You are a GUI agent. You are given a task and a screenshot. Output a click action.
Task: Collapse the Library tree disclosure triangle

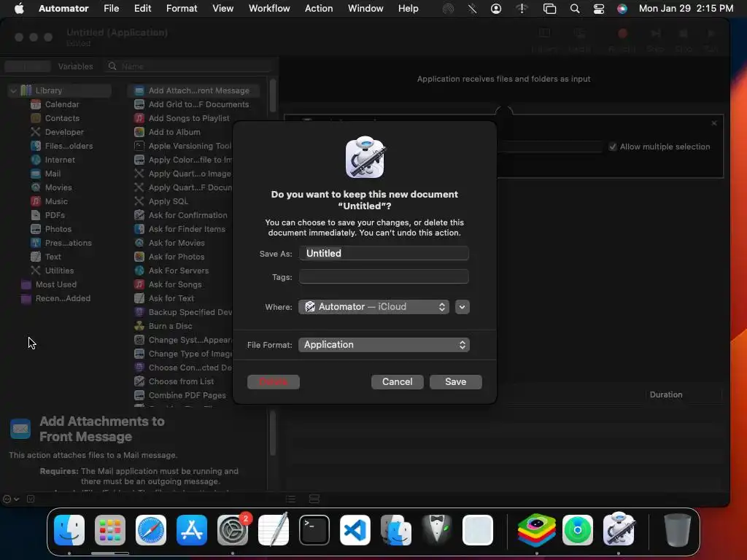[13, 90]
